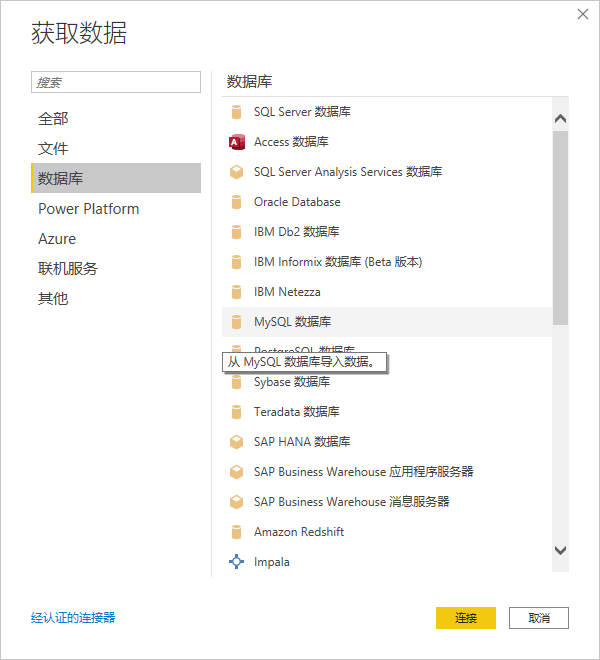Switch to the 全部 category
The image size is (600, 660).
point(54,119)
